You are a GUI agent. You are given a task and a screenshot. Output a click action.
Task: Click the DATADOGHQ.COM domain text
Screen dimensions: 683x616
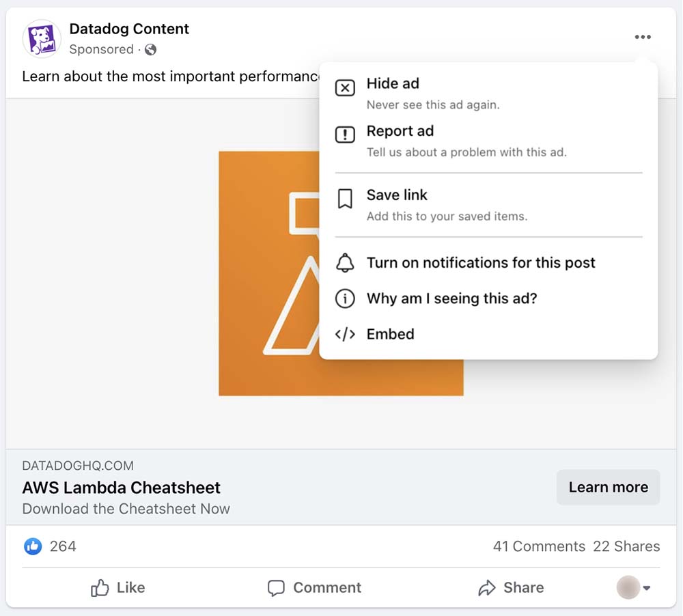tap(78, 466)
